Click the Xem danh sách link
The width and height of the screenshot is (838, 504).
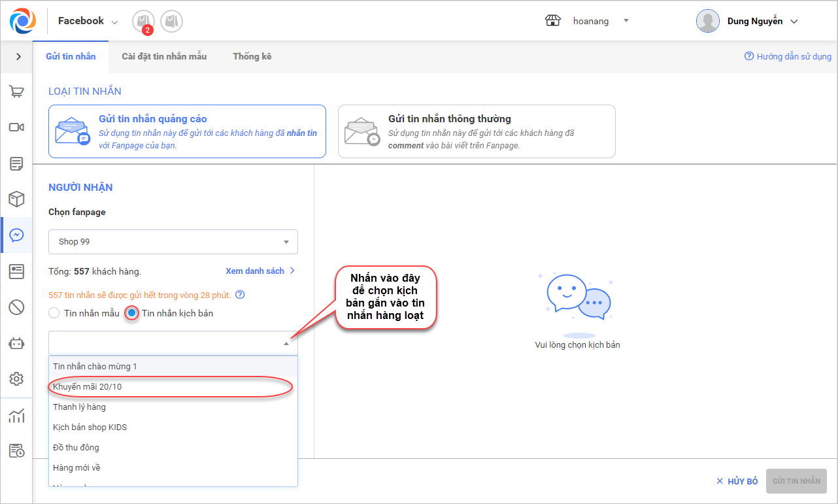point(260,271)
